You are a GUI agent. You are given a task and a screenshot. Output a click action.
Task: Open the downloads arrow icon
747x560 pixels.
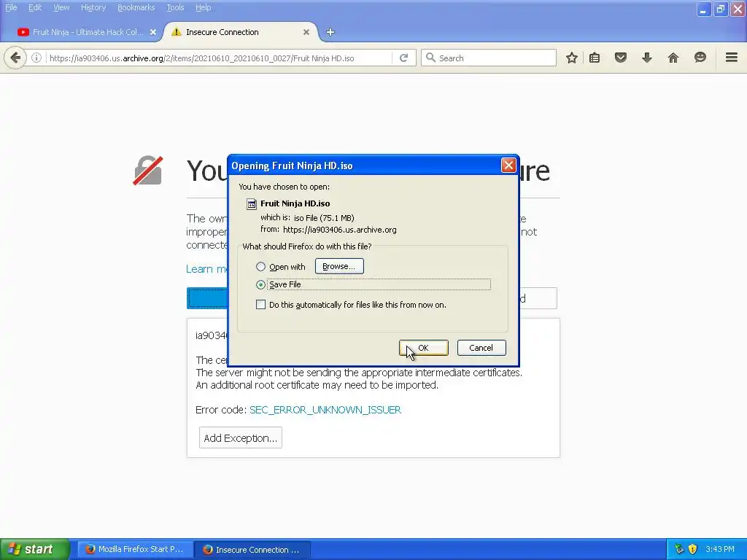(x=647, y=58)
